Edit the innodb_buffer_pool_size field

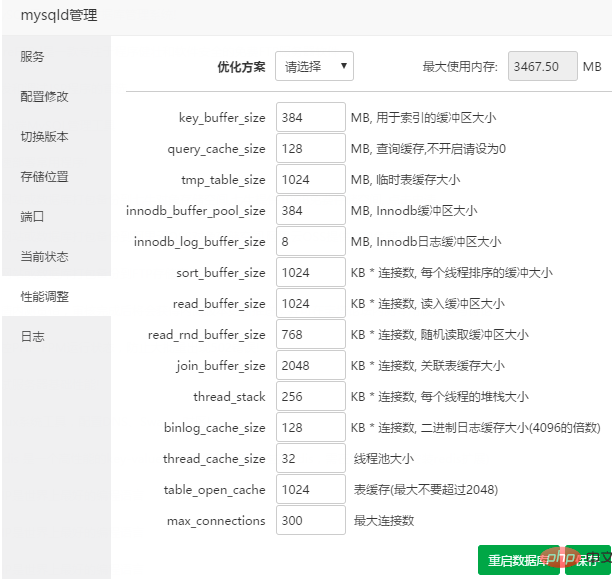point(310,210)
